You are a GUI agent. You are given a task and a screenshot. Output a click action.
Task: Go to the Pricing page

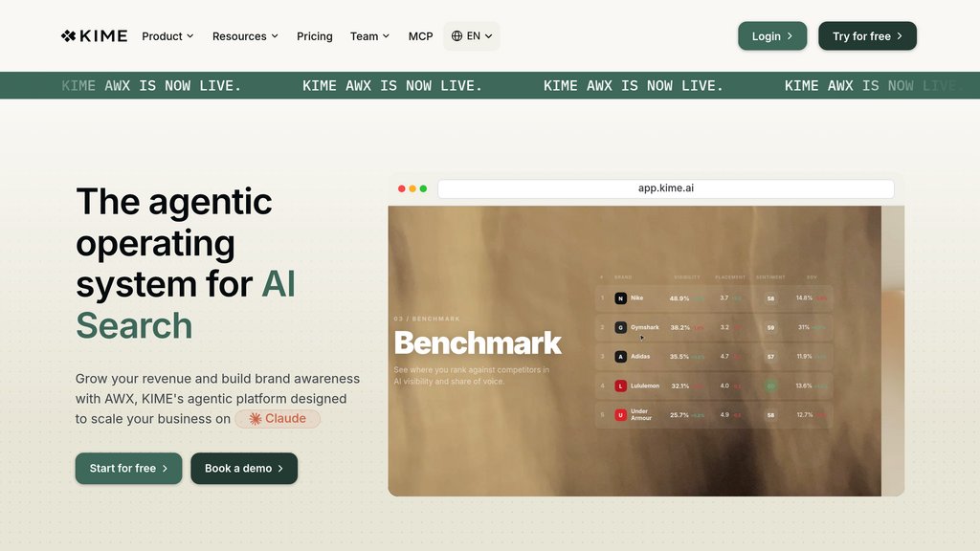click(314, 36)
